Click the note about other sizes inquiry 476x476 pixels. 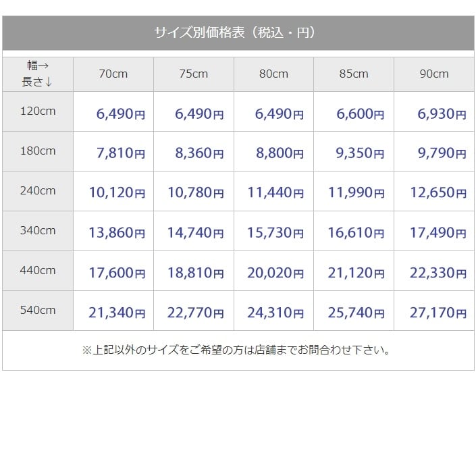tap(236, 350)
